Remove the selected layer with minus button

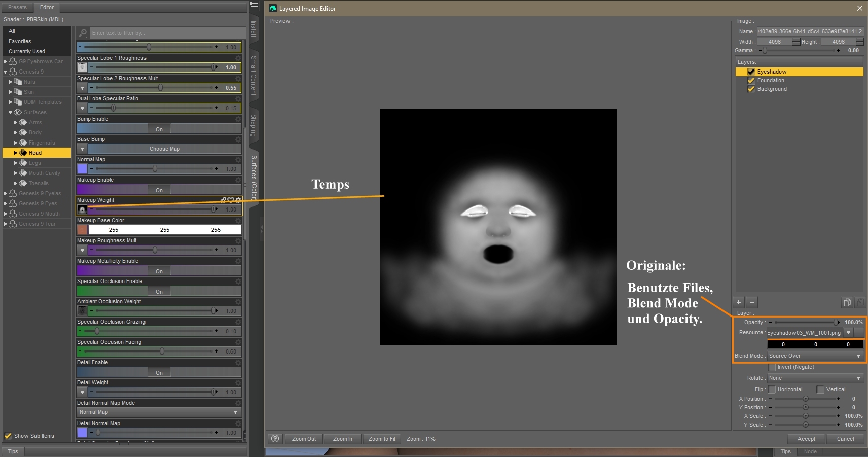pyautogui.click(x=752, y=302)
